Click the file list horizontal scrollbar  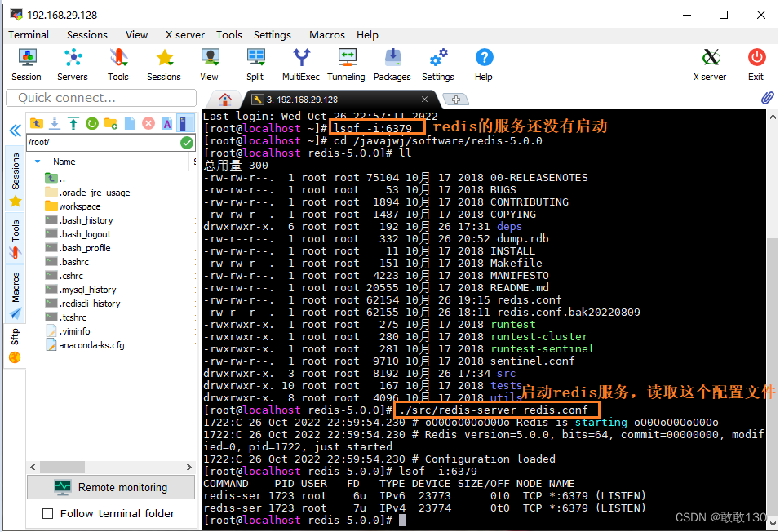(x=62, y=467)
